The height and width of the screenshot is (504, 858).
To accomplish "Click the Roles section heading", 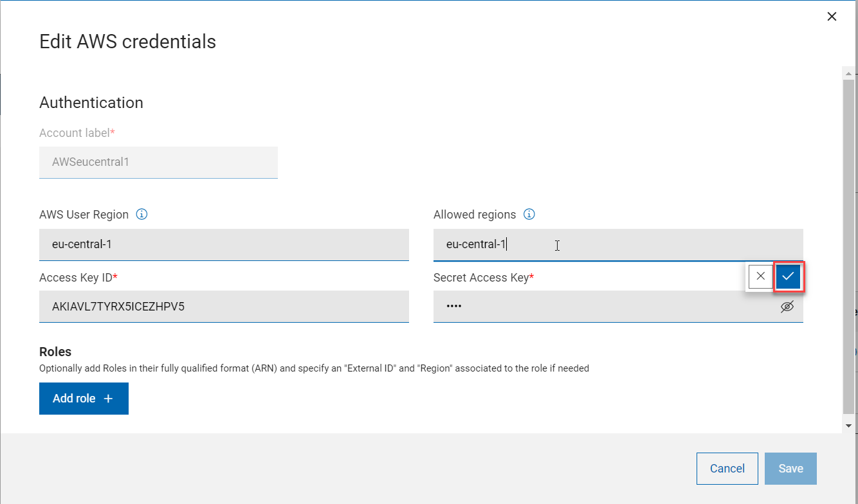I will click(x=55, y=352).
